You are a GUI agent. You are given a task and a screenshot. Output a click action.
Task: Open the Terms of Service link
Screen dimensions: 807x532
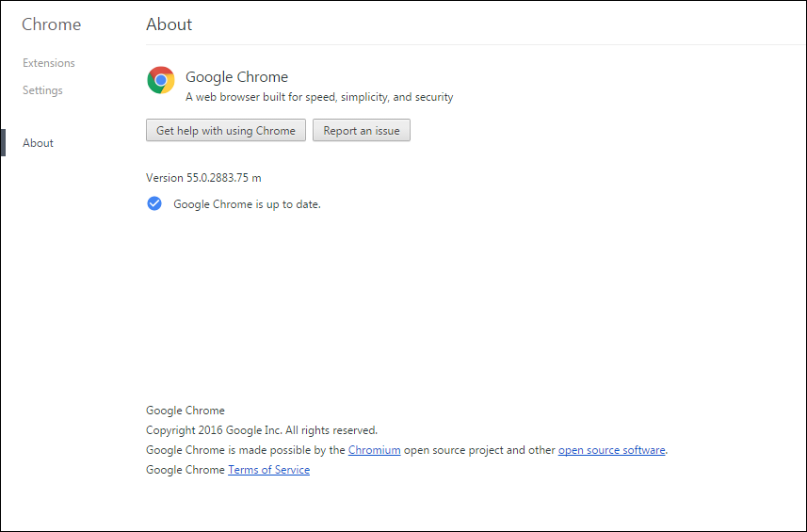(268, 470)
